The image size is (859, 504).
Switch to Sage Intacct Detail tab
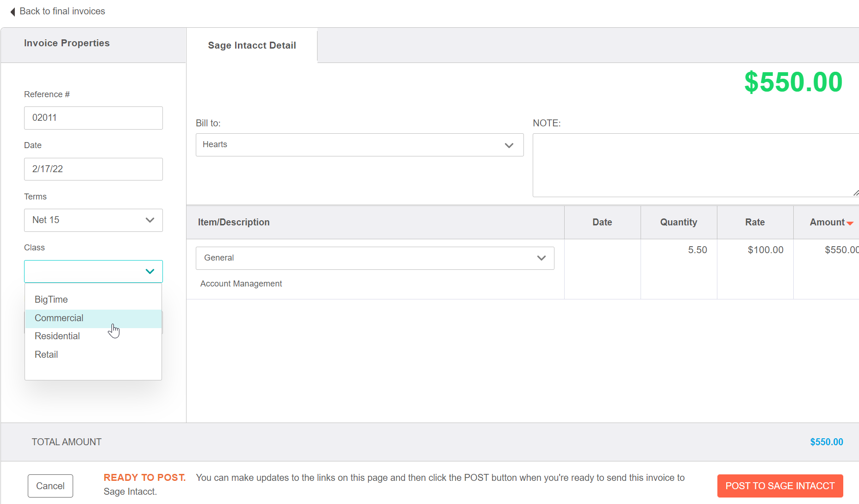pyautogui.click(x=252, y=45)
